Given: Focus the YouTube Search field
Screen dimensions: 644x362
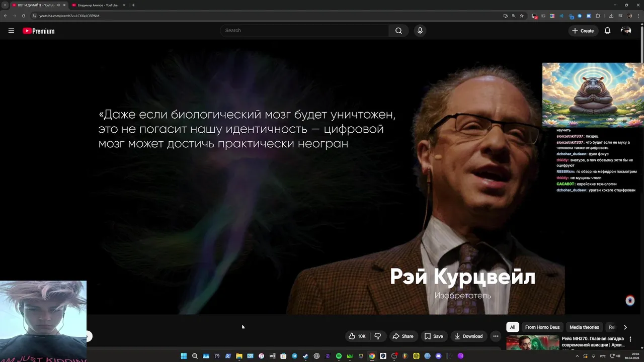Looking at the screenshot, I should click(304, 31).
